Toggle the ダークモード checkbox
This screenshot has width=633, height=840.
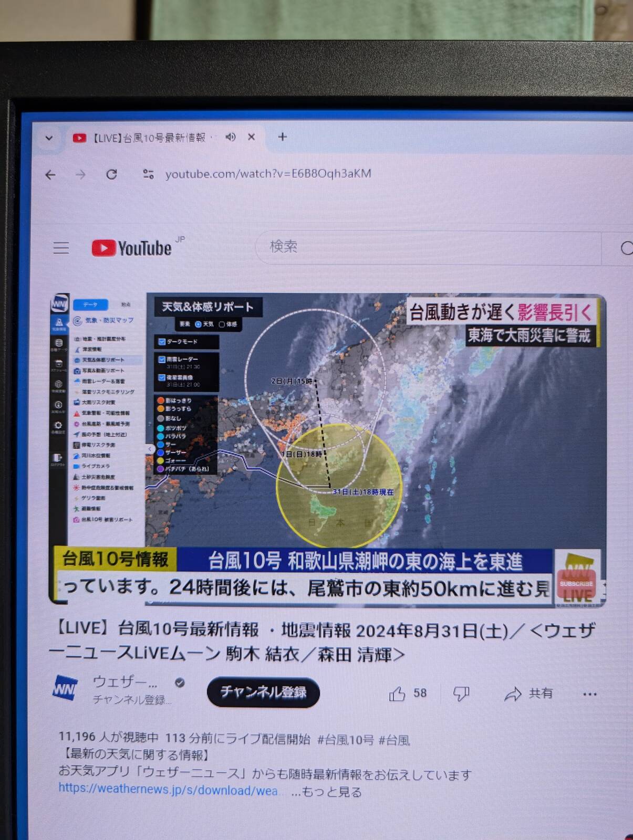[x=162, y=342]
